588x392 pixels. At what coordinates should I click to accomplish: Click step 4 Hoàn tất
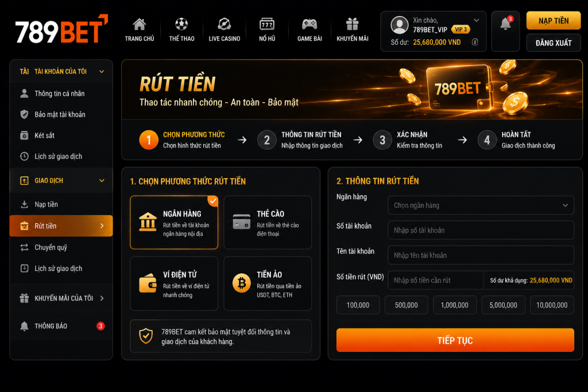tap(516, 140)
